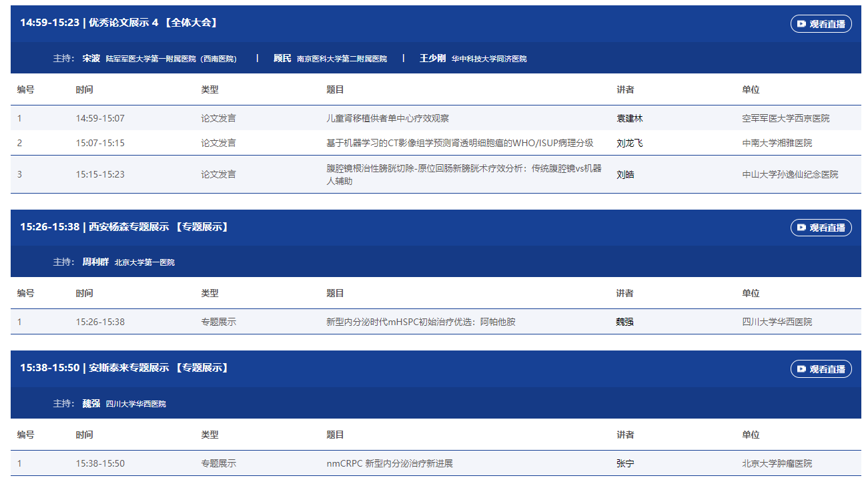The width and height of the screenshot is (868, 484).
Task: Click 编号 column header in 安斯泰来 table
Action: click(25, 435)
